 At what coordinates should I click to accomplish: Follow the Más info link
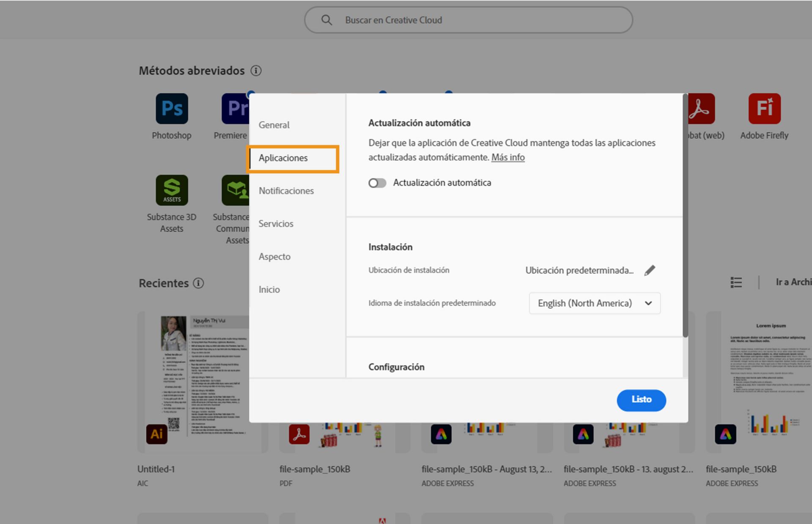(x=508, y=157)
